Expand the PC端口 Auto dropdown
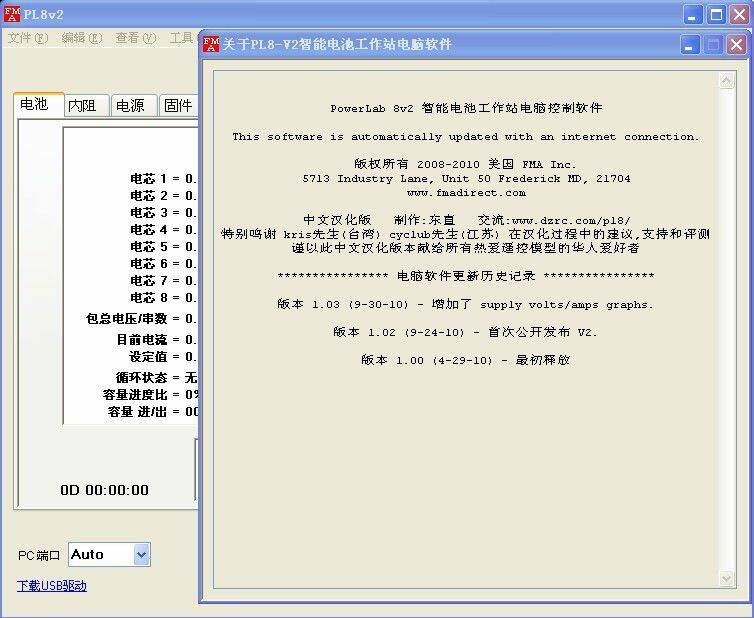 click(141, 554)
